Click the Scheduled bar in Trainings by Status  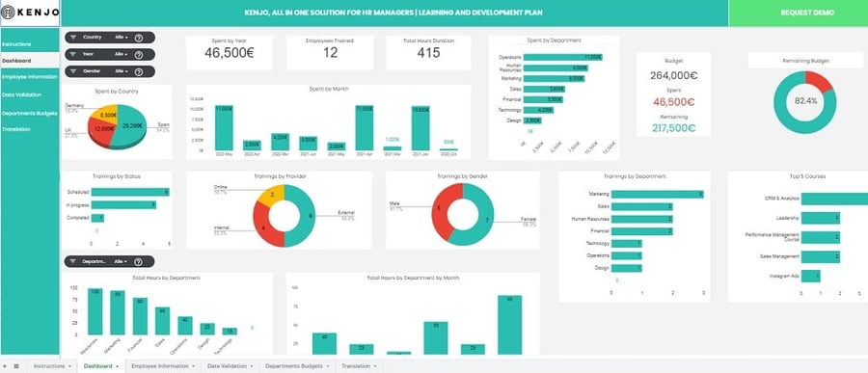tap(130, 192)
